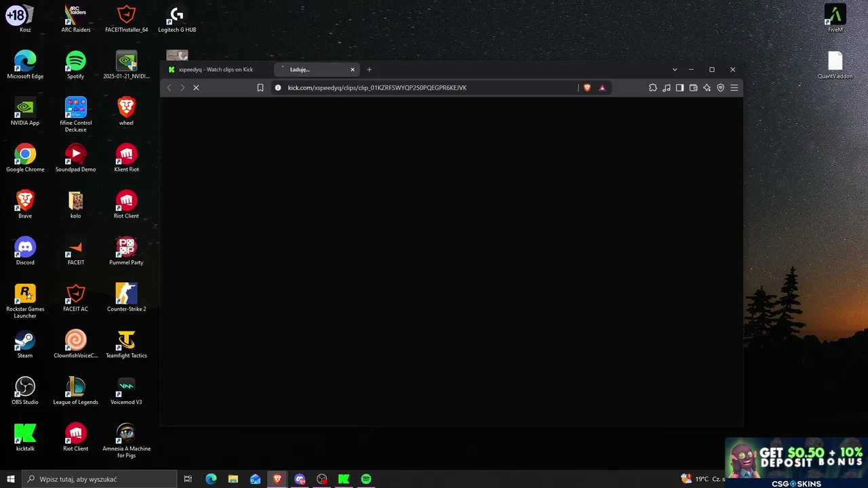Open browser extensions puzzle icon
868x488 pixels.
point(652,87)
